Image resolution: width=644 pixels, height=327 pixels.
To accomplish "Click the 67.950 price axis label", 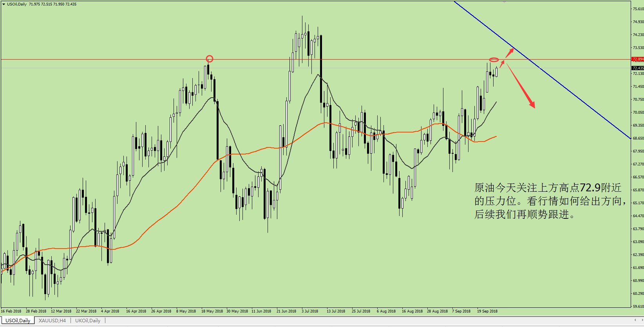I will [638, 151].
